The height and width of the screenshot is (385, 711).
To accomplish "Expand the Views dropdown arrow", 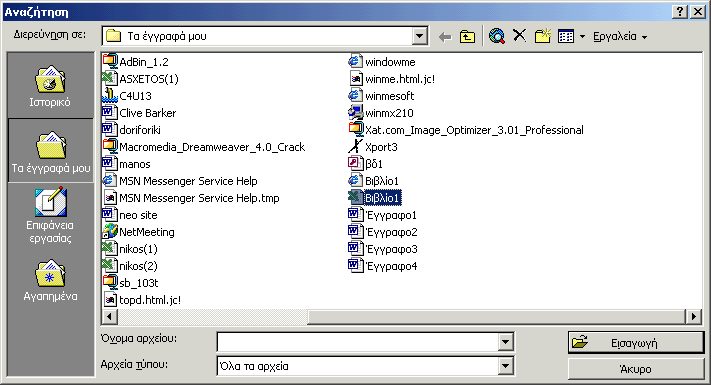I will click(x=582, y=36).
